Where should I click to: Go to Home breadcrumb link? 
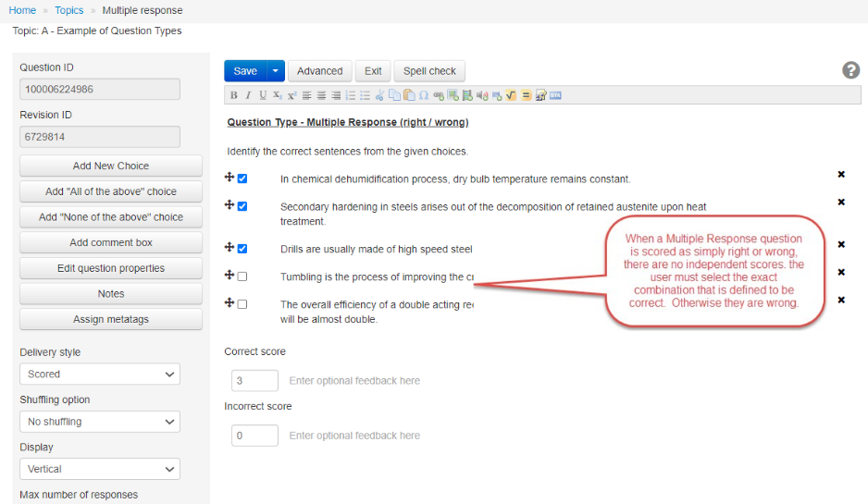click(x=22, y=10)
